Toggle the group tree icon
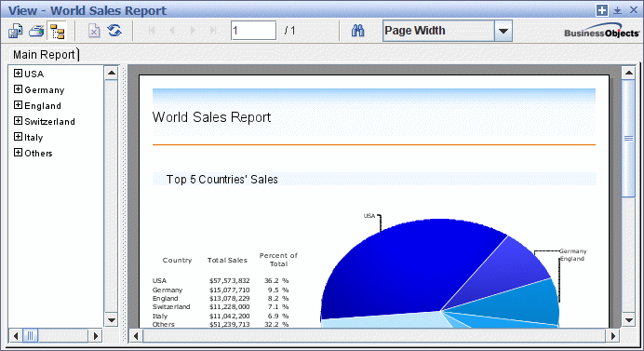Viewport: 644px width, 351px height. coord(57,32)
